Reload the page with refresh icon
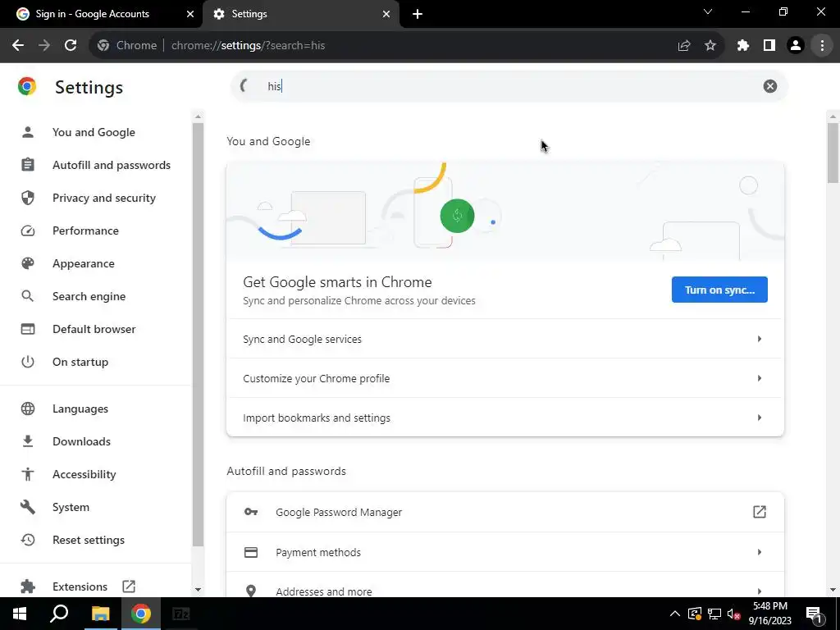 (71, 46)
